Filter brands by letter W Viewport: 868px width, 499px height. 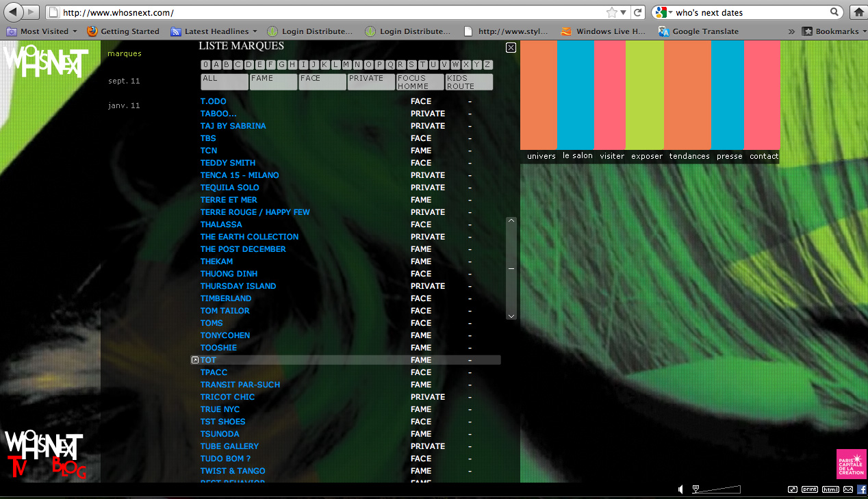point(455,65)
